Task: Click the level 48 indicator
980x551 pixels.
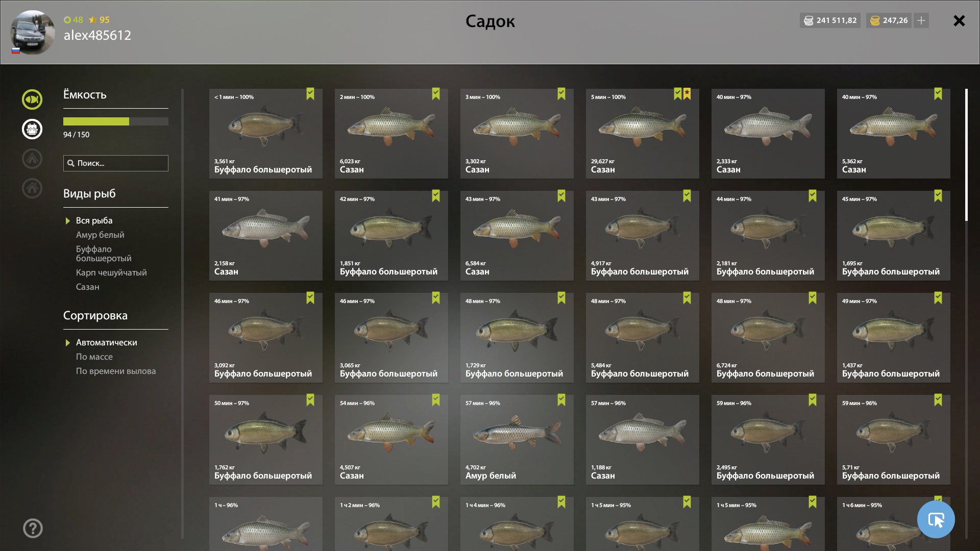Action: coord(73,20)
